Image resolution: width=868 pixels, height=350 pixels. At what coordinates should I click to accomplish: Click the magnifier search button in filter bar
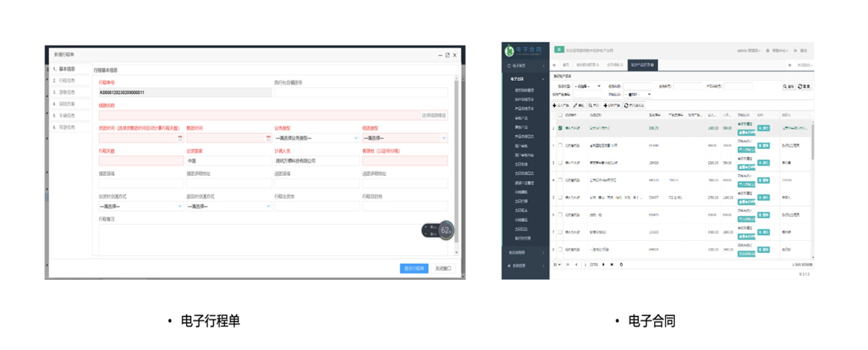788,86
